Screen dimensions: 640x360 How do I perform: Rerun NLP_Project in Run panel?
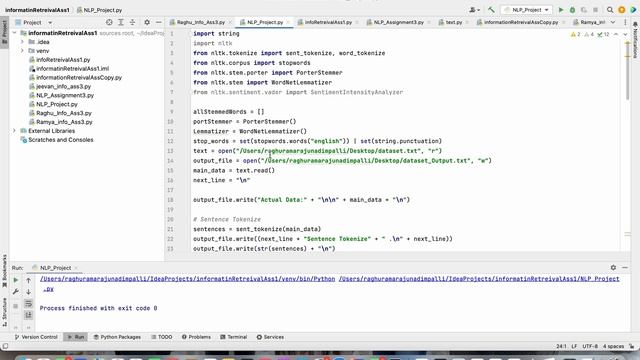[16, 280]
